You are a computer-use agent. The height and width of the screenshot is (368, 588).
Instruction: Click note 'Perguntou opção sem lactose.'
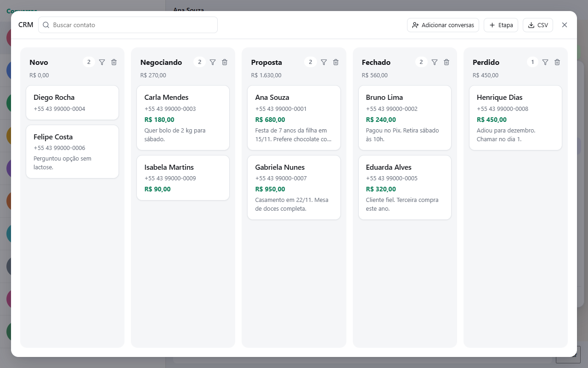pos(62,163)
